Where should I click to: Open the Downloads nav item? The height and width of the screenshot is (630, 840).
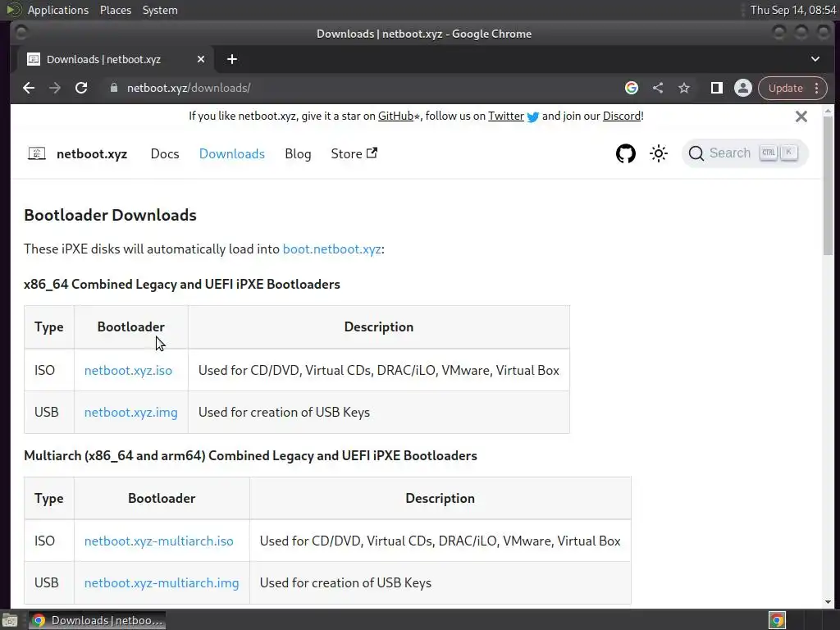[232, 153]
